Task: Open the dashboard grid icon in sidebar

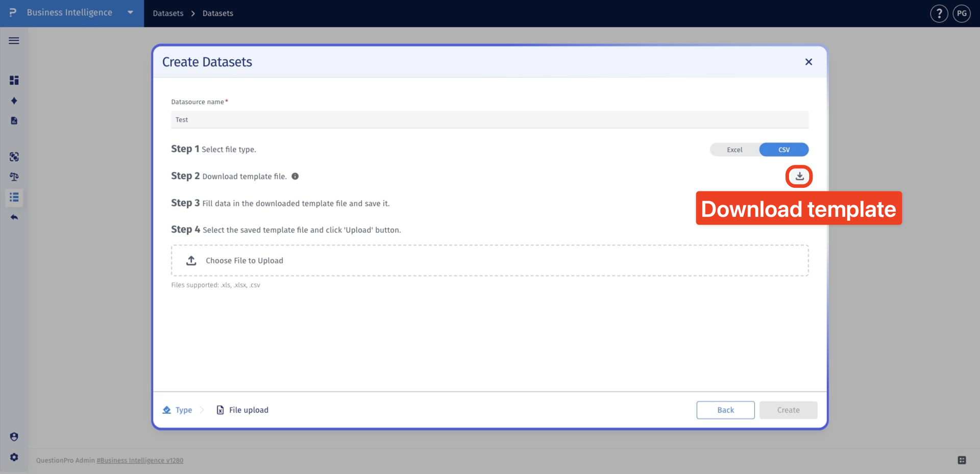Action: tap(14, 80)
